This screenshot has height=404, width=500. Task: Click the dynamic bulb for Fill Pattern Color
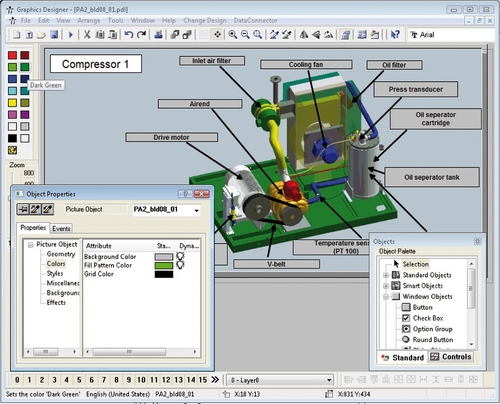[180, 265]
